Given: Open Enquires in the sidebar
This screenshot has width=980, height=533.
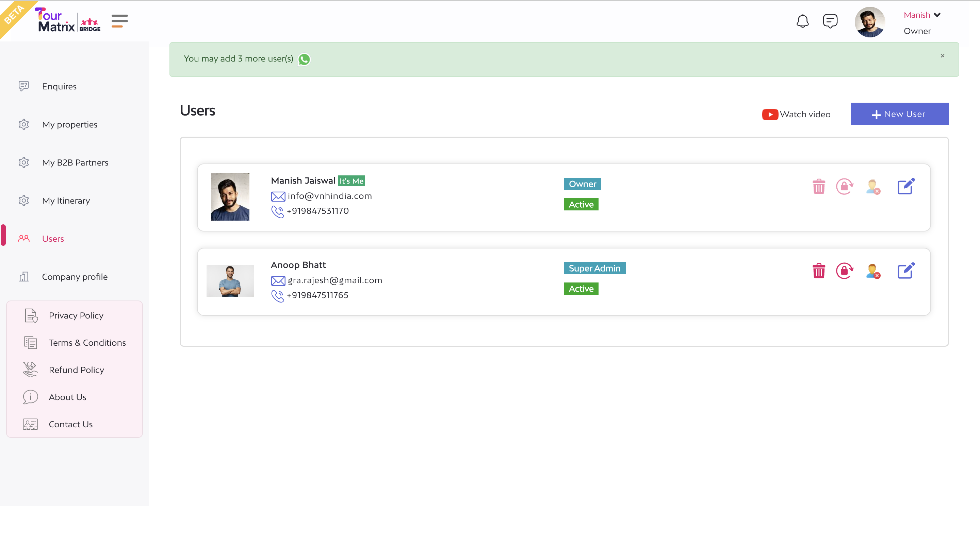Looking at the screenshot, I should pyautogui.click(x=59, y=86).
